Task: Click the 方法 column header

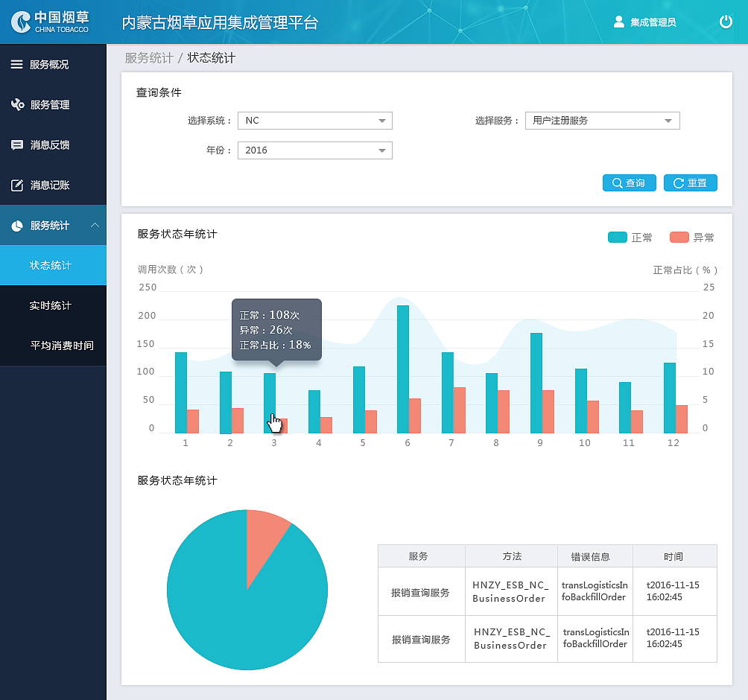Action: (x=512, y=556)
